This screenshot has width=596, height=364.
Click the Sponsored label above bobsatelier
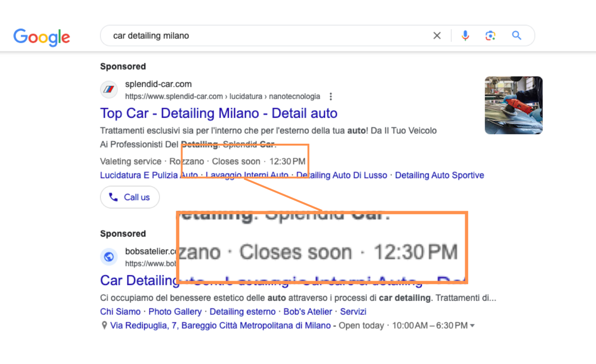coord(123,234)
